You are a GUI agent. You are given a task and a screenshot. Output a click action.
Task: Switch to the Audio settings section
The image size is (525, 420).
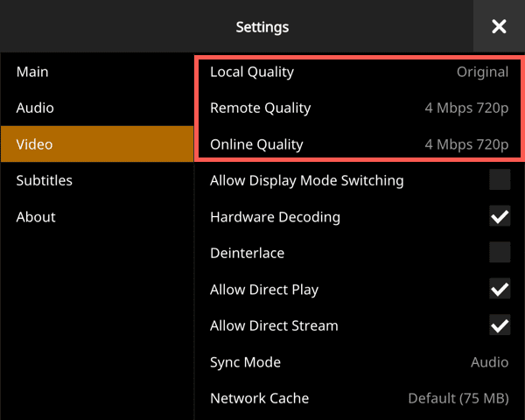click(35, 108)
